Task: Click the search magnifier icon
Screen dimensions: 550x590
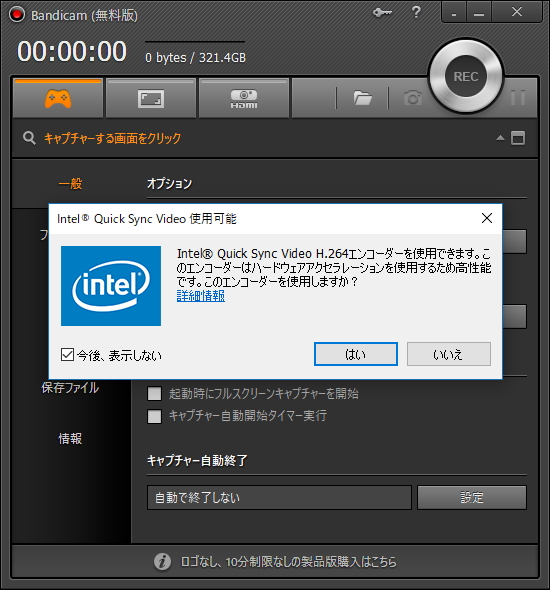Action: pos(29,138)
